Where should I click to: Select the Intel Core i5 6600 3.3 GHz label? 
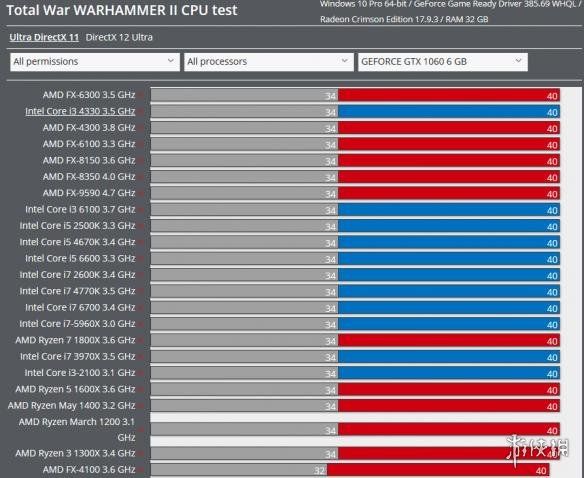point(80,259)
